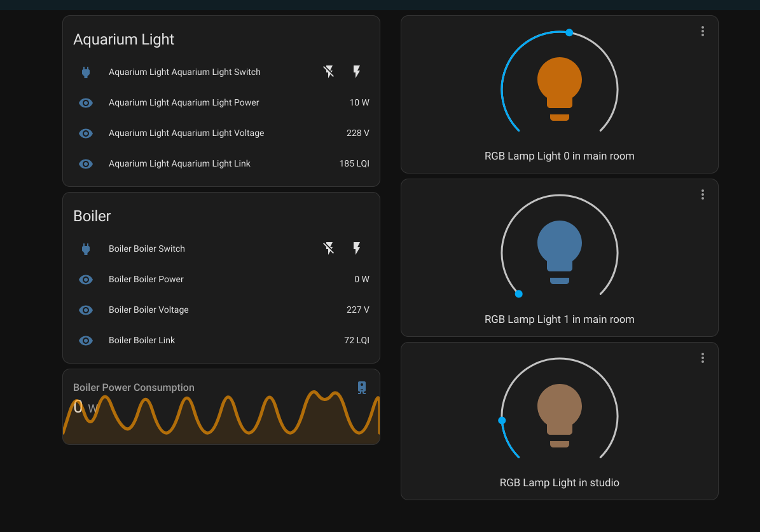Click eye icon for Aquarium Light Voltage
The width and height of the screenshot is (760, 532).
point(86,133)
